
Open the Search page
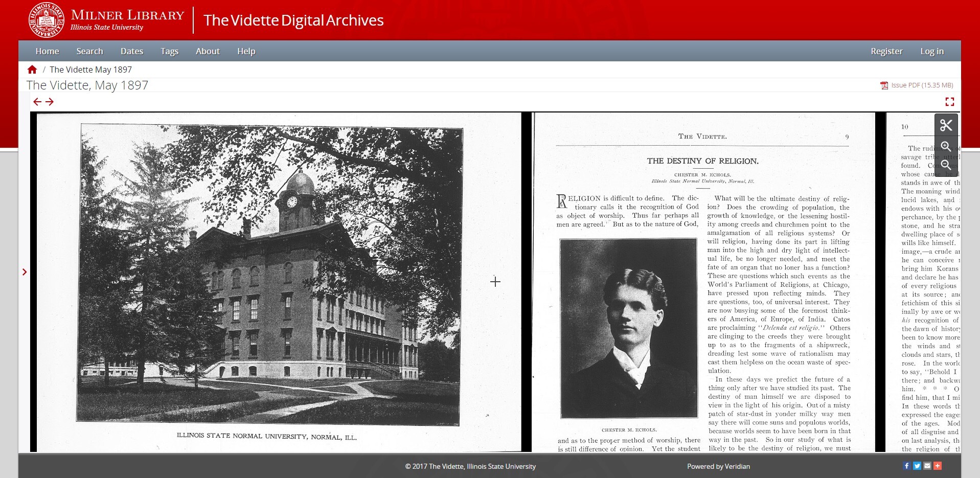click(x=89, y=51)
